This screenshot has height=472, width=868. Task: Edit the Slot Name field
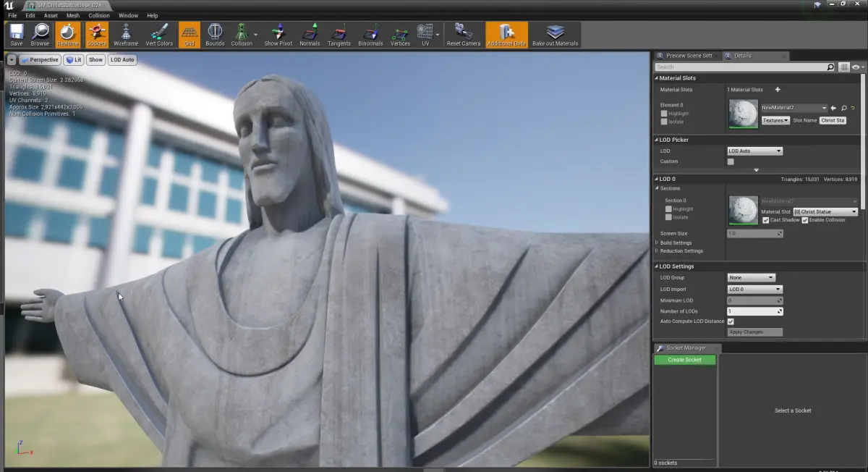833,120
